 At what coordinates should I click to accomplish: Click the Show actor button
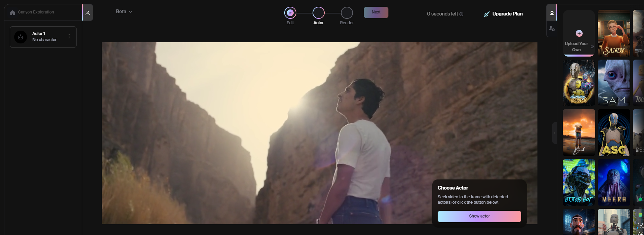tap(479, 216)
